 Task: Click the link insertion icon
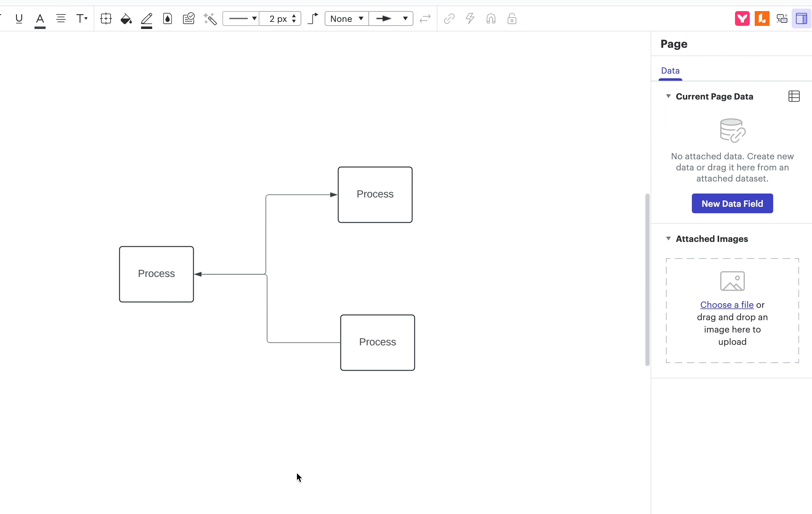pyautogui.click(x=449, y=19)
